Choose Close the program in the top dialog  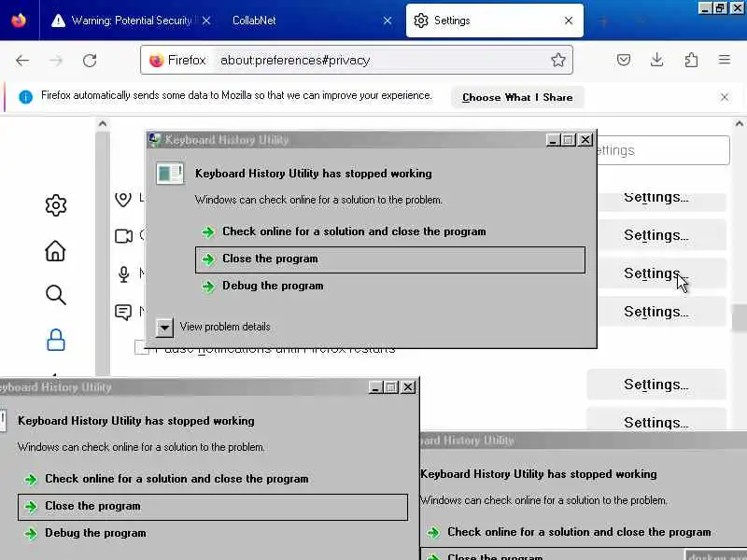(390, 259)
